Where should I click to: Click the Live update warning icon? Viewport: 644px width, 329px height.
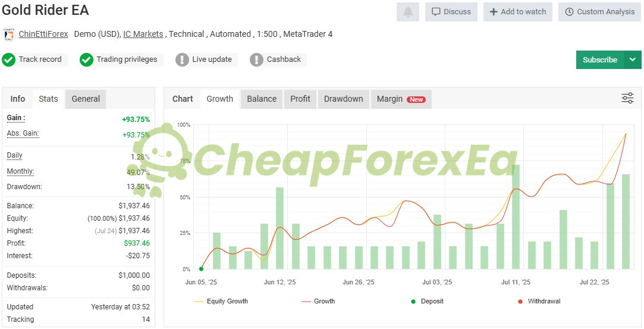tap(183, 59)
